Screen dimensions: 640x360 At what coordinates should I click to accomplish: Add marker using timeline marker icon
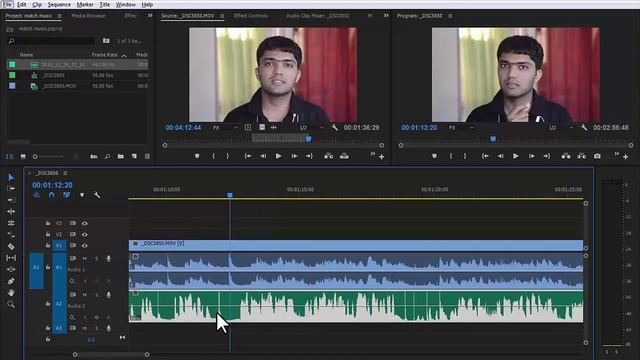[x=82, y=195]
